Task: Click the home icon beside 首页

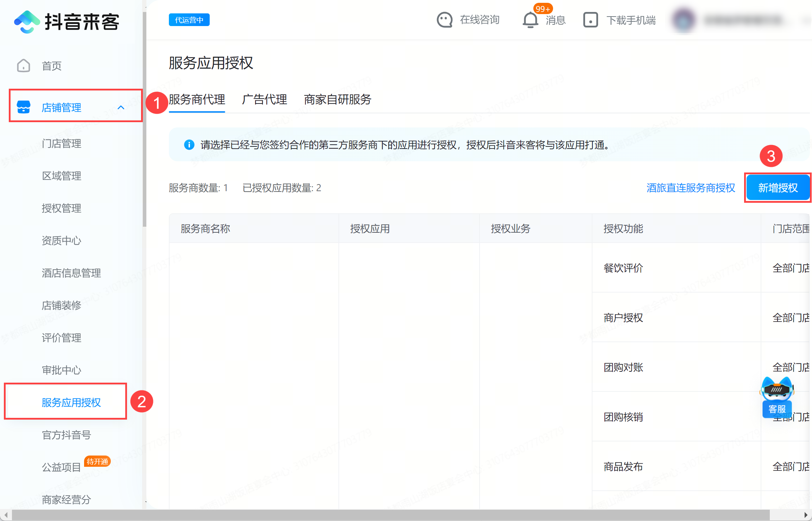Action: [x=24, y=65]
